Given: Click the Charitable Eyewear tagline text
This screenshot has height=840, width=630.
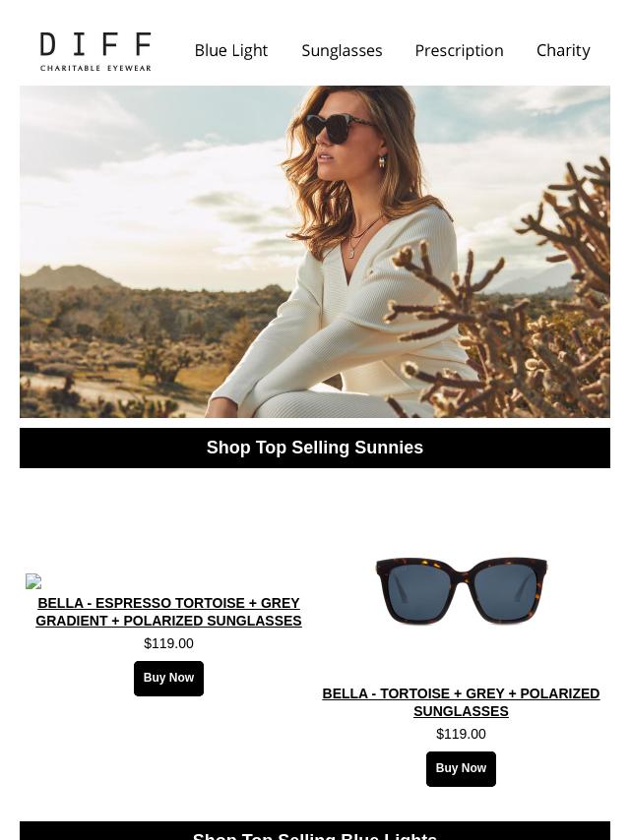Looking at the screenshot, I should [x=95, y=68].
